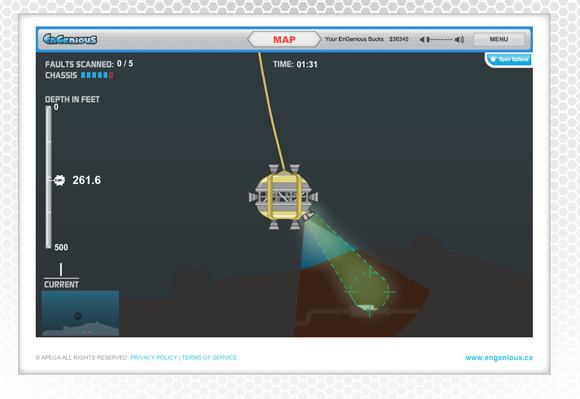580x399 pixels.
Task: Click the yellow submersible vehicle
Action: 284,197
